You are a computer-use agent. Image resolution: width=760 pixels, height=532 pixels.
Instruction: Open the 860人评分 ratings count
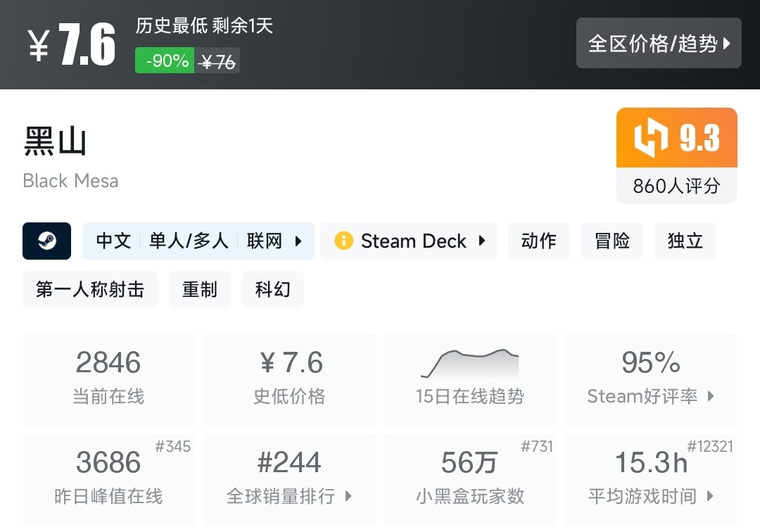click(676, 186)
